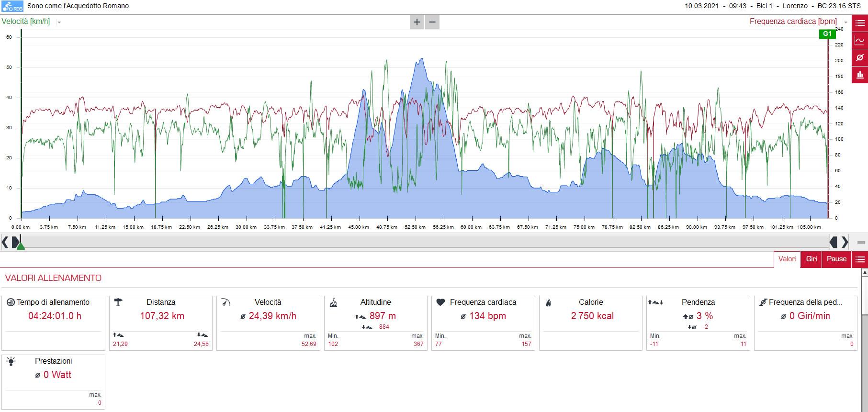Switch to the bar chart view icon
The height and width of the screenshot is (412, 868).
(x=860, y=75)
